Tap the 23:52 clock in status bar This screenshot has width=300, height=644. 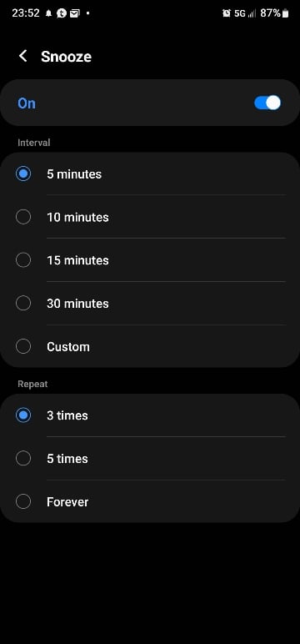[x=26, y=13]
